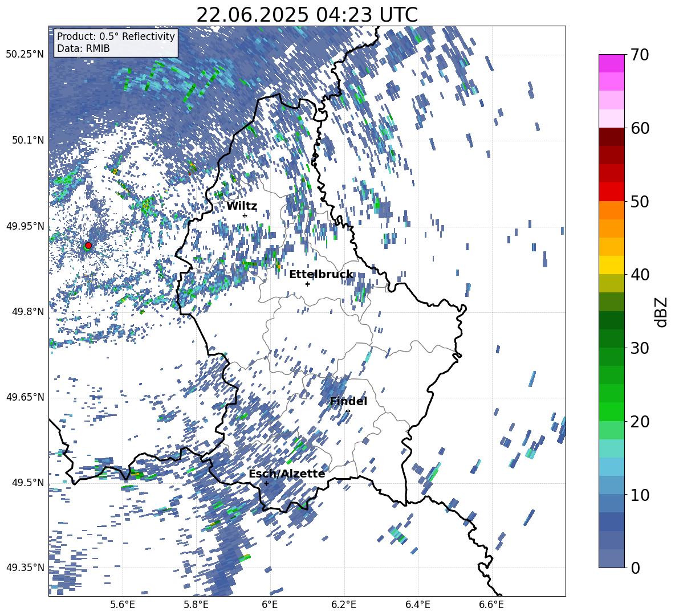This screenshot has width=675, height=616.
Task: Click the red radar site marker
Action: [x=88, y=246]
